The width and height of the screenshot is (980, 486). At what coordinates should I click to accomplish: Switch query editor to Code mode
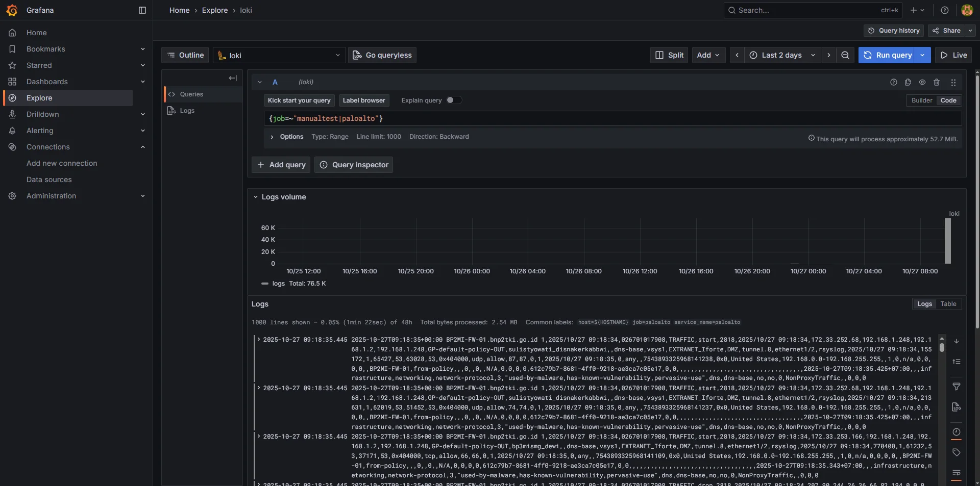[x=948, y=100]
